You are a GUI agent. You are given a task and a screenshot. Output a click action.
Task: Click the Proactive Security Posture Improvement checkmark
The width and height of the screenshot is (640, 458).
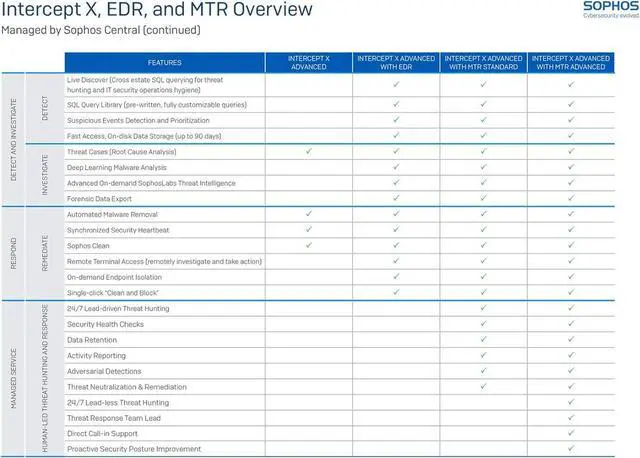[x=571, y=449]
